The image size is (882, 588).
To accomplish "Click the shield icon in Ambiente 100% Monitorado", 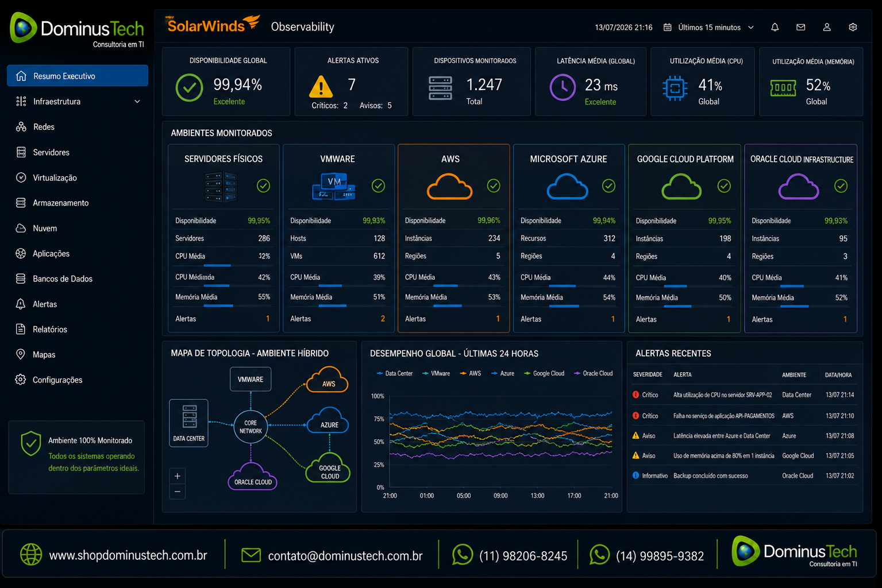I will click(x=31, y=443).
